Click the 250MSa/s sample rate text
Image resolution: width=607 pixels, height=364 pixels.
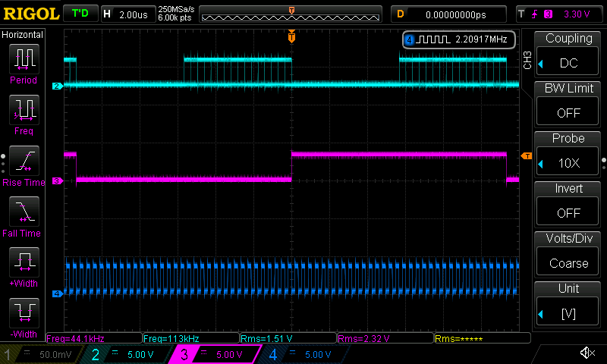tap(176, 10)
